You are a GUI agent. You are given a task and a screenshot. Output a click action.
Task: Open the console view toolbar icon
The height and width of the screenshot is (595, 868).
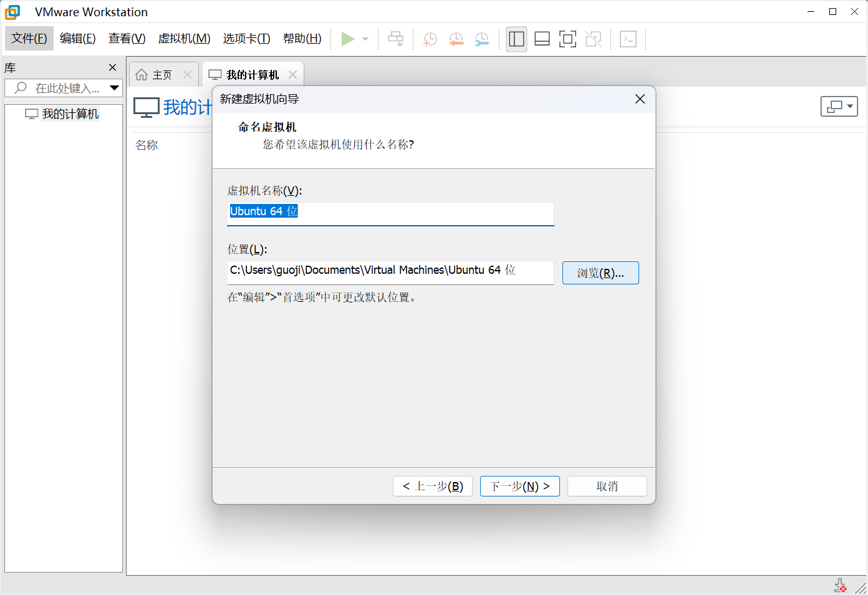point(628,39)
